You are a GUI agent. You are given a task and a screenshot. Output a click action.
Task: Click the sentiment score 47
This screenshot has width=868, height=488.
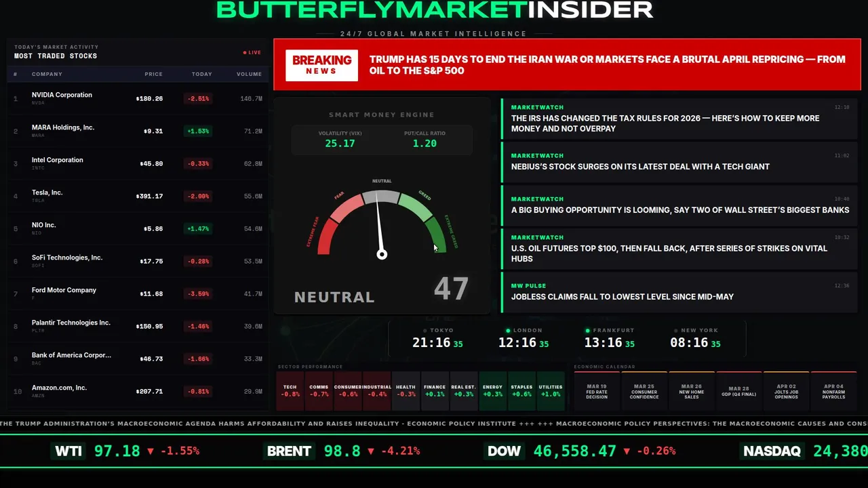click(x=451, y=289)
